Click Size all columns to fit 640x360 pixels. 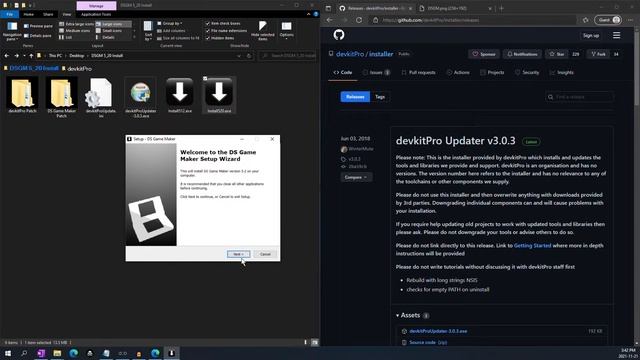click(x=178, y=38)
